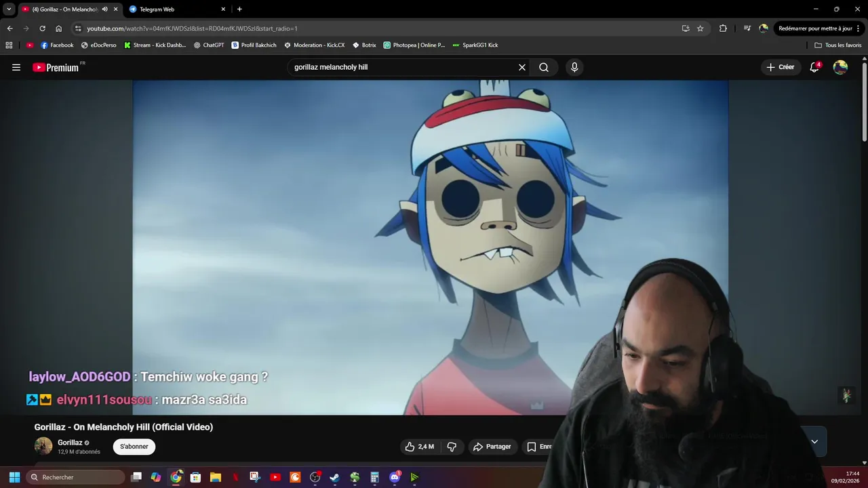Open the eDocPerso bookmark
The width and height of the screenshot is (868, 488).
click(98, 45)
